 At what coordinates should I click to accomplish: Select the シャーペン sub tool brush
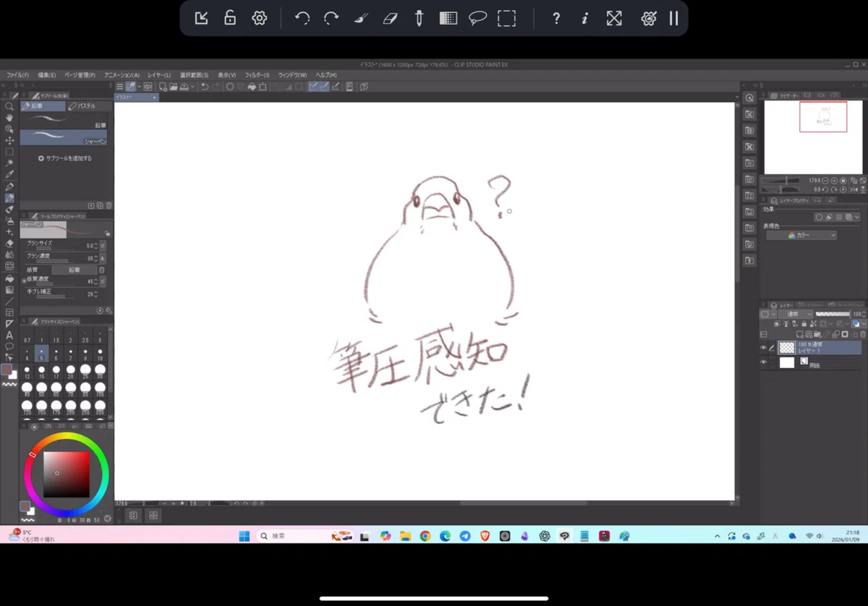[64, 137]
